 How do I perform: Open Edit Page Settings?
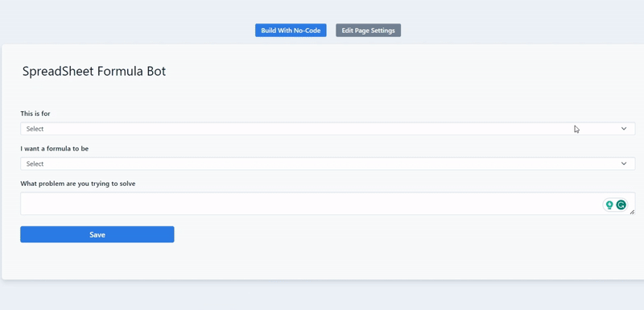coord(369,31)
